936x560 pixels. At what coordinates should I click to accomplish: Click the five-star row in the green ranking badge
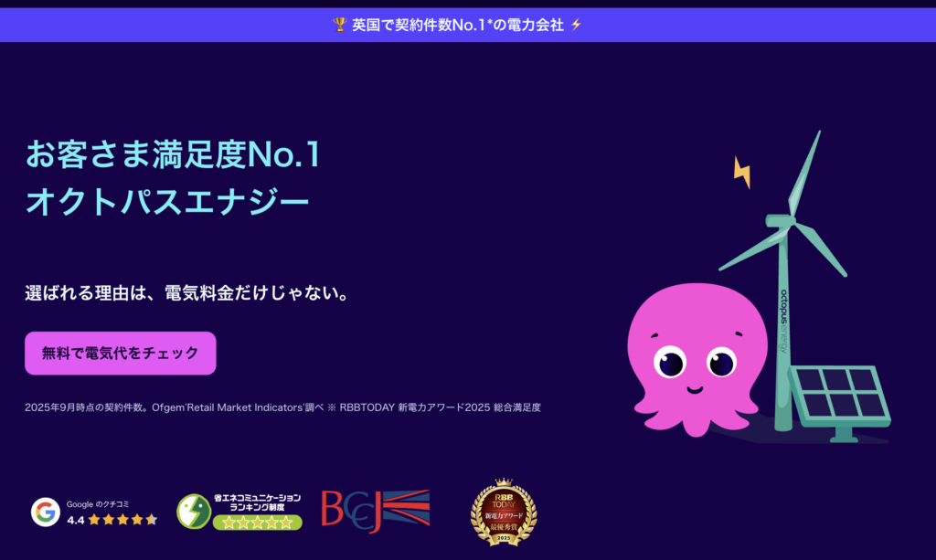point(257,523)
